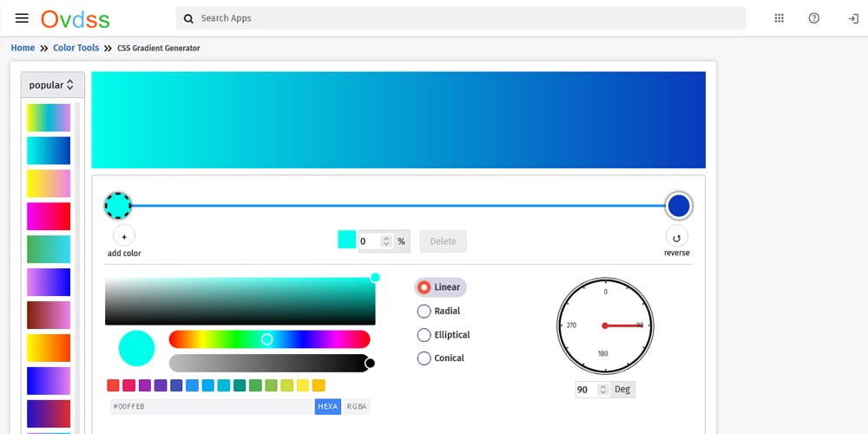Viewport: 868px width, 434px height.
Task: Choose the cyan-to-blue preset gradient
Action: (x=49, y=150)
